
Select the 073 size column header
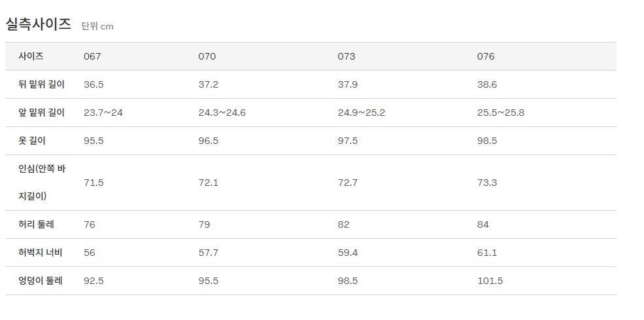click(347, 56)
